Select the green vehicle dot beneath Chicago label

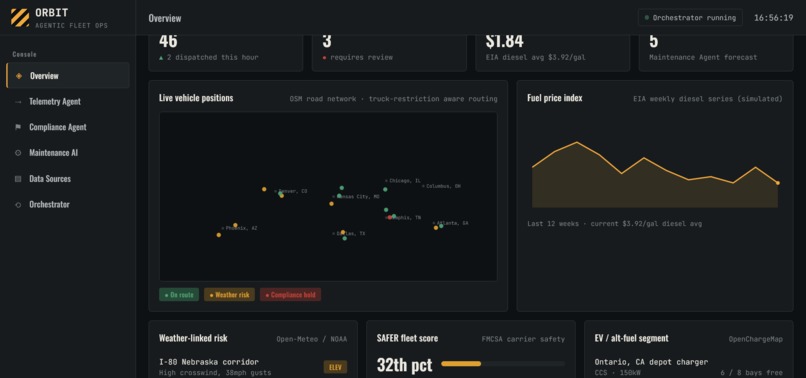coord(385,189)
